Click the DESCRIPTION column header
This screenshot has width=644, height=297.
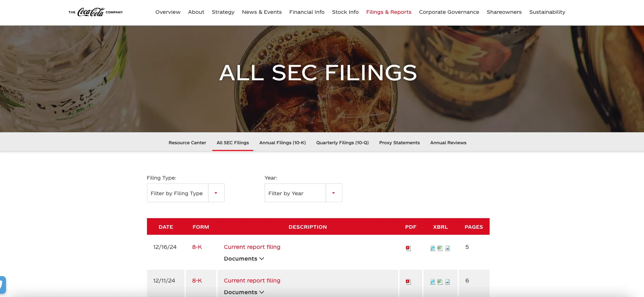click(308, 227)
